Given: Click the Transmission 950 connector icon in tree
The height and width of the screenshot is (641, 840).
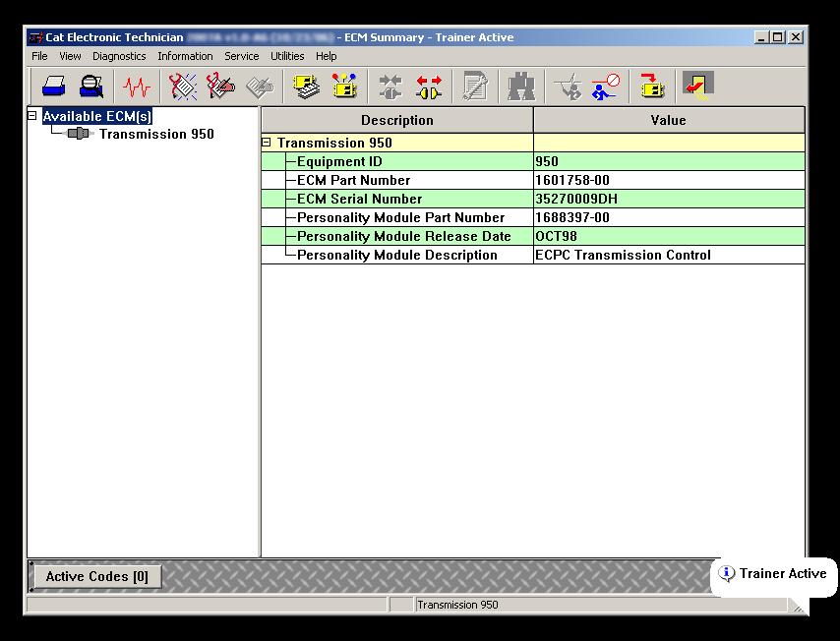Looking at the screenshot, I should pos(80,134).
